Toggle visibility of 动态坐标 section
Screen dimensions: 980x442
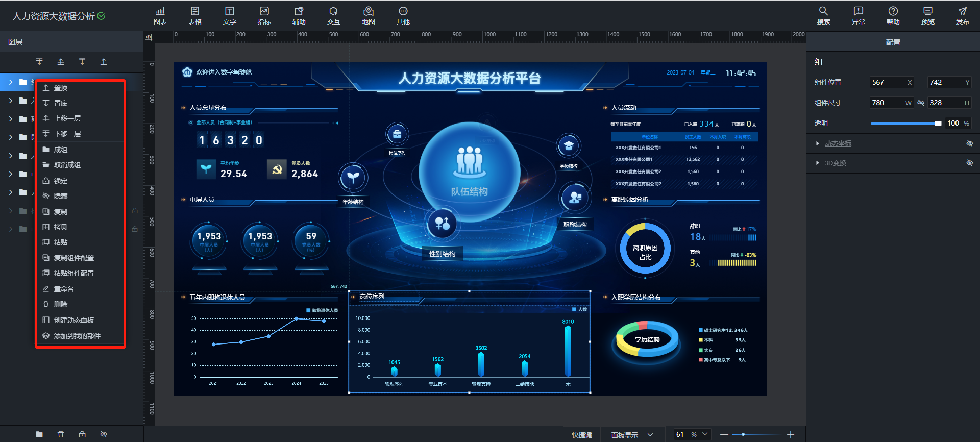pos(969,143)
